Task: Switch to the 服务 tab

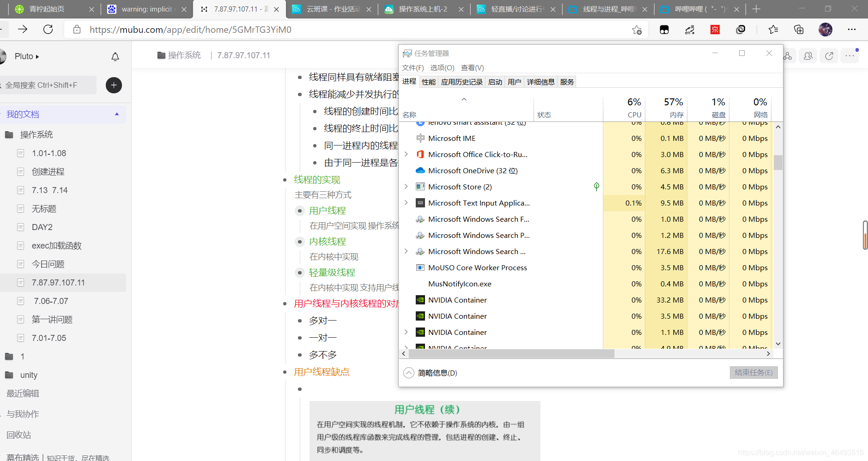Action: tap(567, 82)
